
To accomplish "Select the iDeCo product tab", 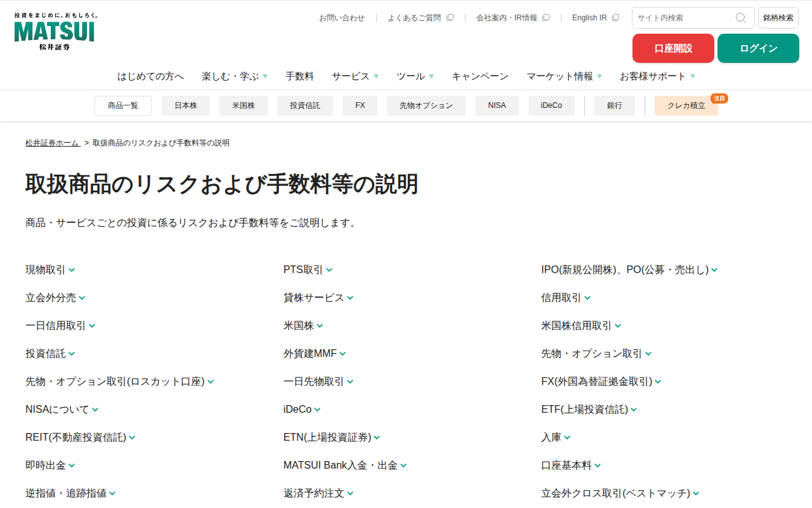I will (x=551, y=105).
